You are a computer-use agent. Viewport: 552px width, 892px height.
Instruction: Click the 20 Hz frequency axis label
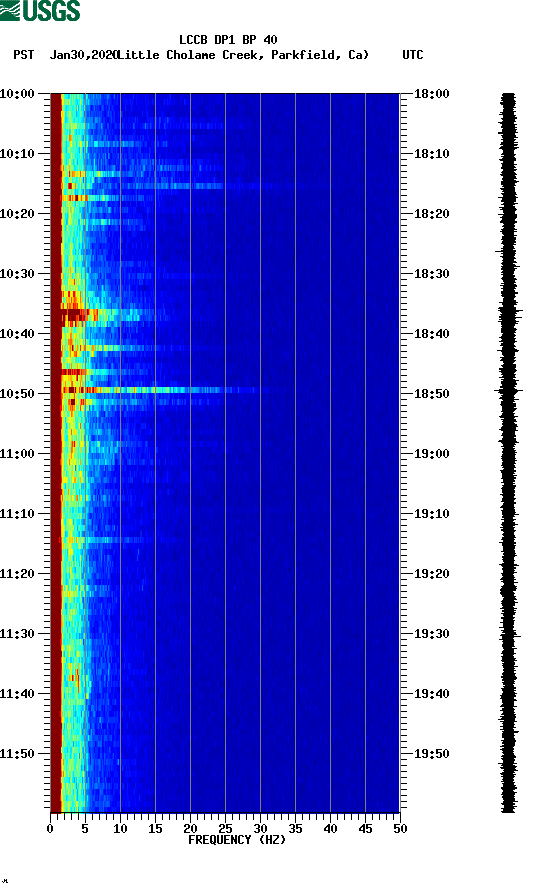click(x=190, y=829)
